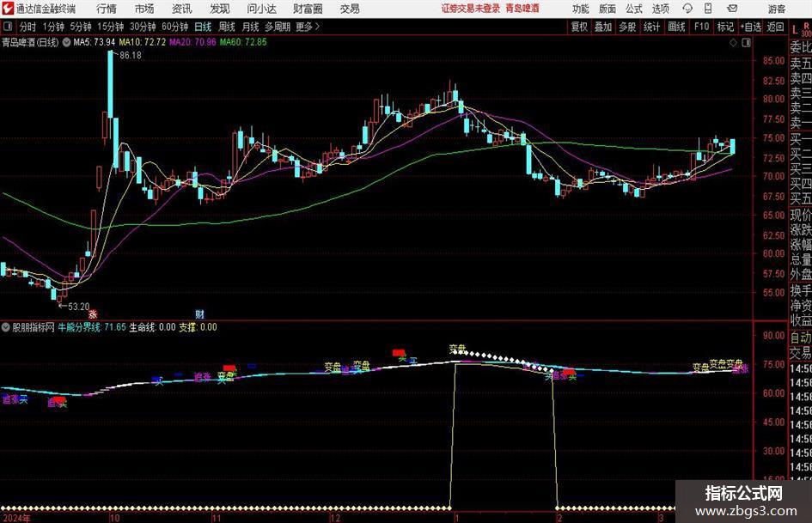This screenshot has height=523, width=812.
Task: Click the F10 company info button
Action: 701,27
